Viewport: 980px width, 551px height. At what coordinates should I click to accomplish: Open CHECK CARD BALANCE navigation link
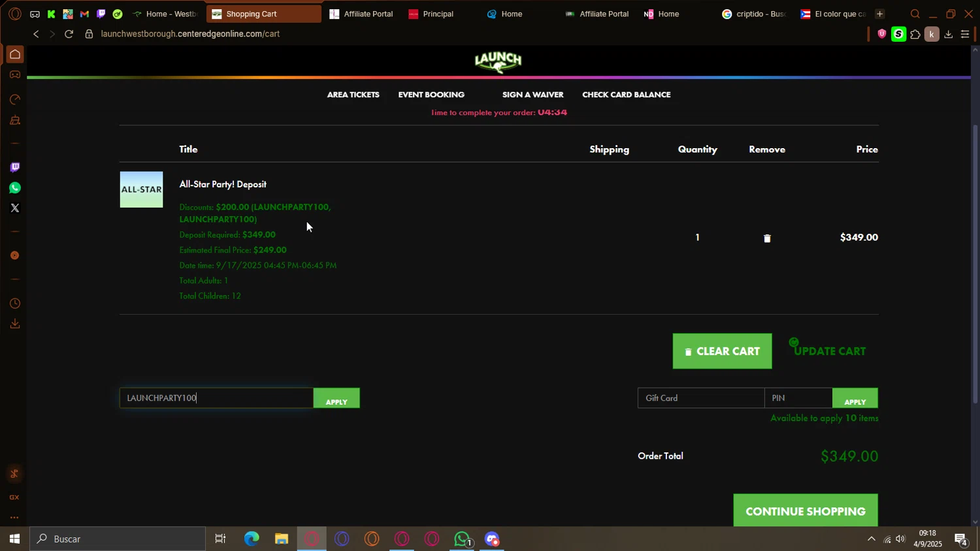coord(626,95)
